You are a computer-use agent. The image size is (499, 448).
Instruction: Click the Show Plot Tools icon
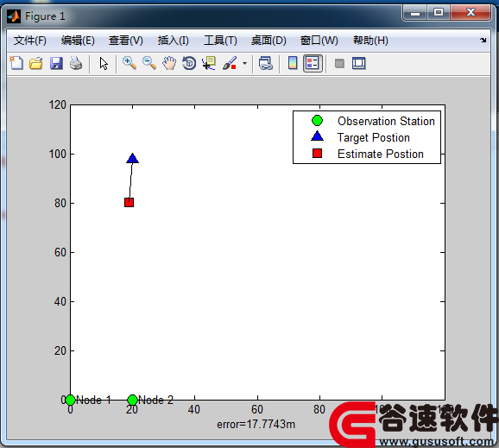tap(359, 63)
